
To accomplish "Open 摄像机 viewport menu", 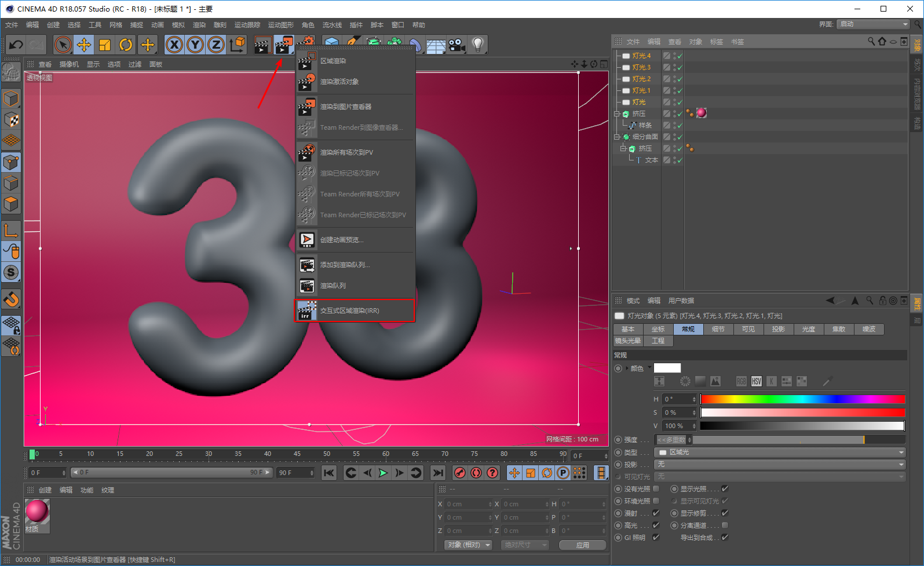I will tap(69, 64).
